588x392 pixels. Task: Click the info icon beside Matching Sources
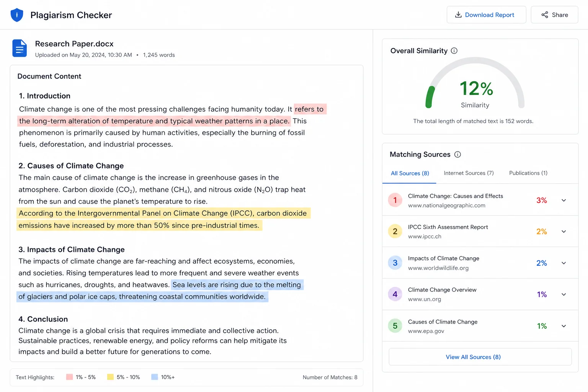(457, 154)
